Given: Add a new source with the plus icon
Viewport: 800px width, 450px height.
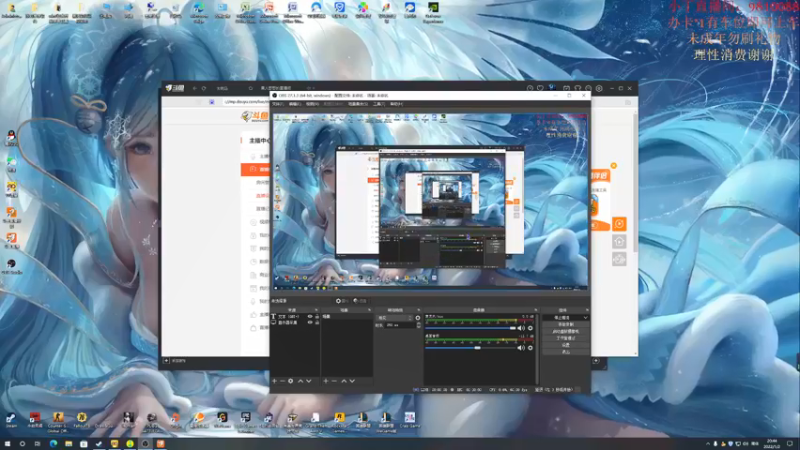Looking at the screenshot, I should pyautogui.click(x=274, y=381).
